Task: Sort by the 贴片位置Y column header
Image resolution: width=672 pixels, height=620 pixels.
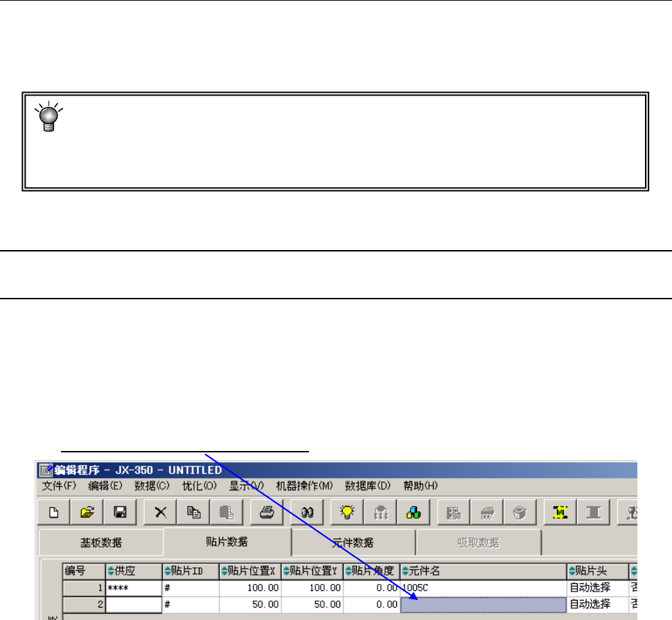Action: 312,571
